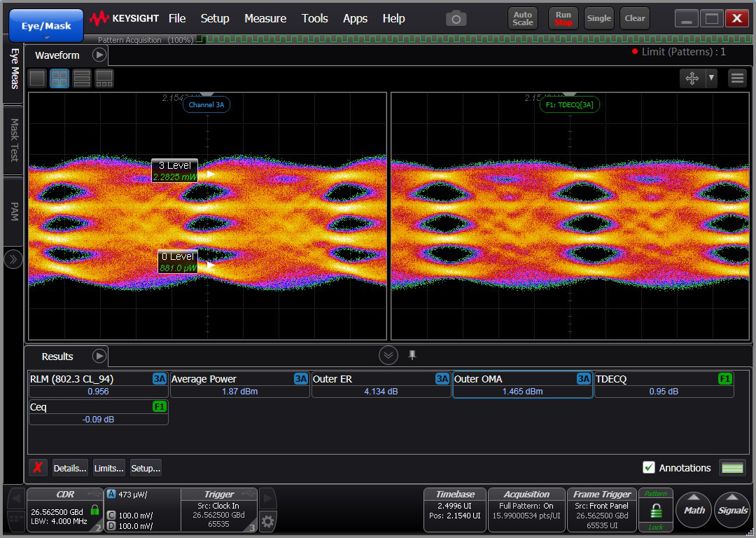Open dropdown arrow beside the pan tool
This screenshot has height=538, width=756.
click(711, 78)
